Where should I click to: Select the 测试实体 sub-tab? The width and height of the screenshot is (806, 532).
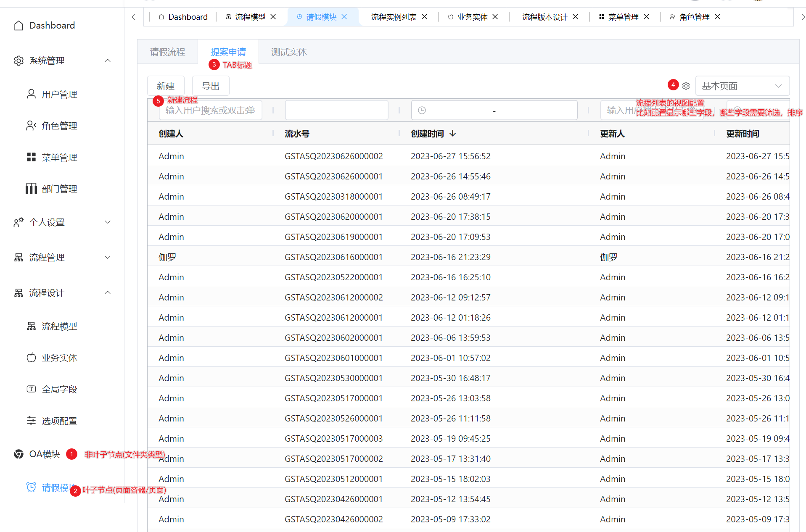289,52
